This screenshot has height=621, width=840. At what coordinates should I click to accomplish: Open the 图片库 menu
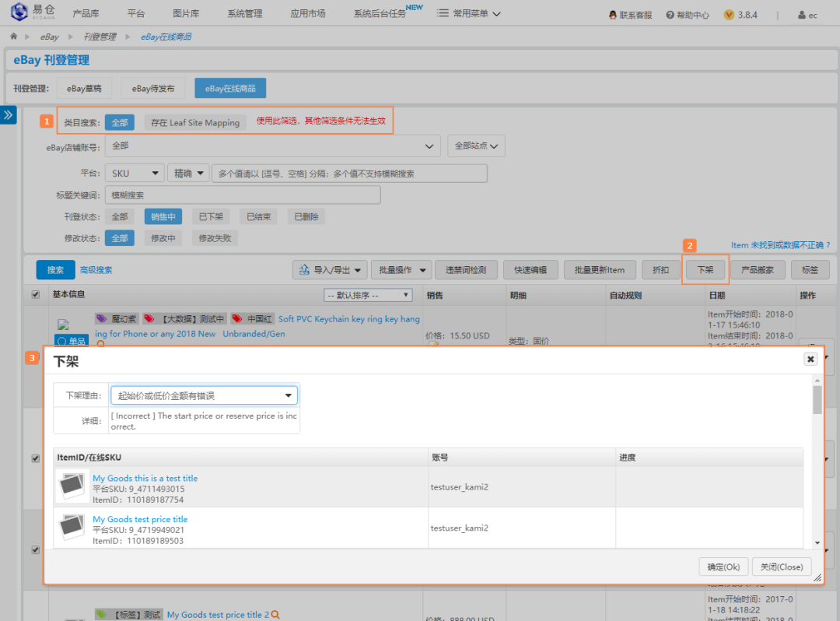click(186, 13)
